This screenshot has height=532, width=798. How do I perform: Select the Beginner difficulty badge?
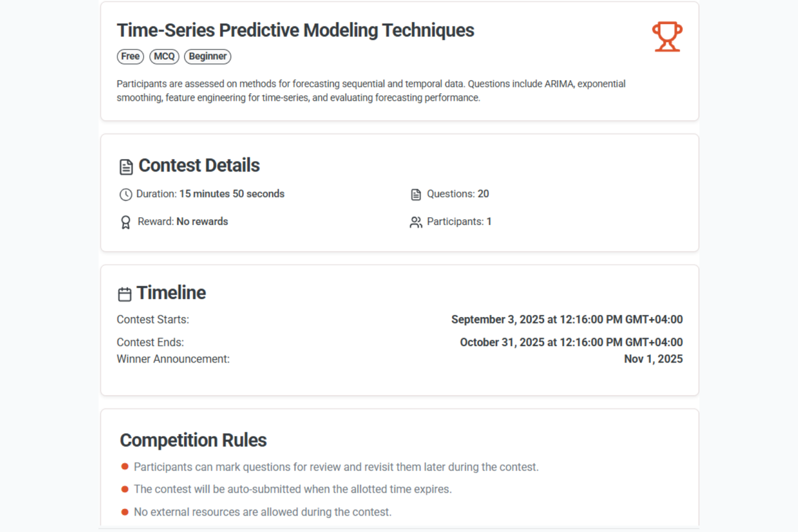click(x=207, y=56)
